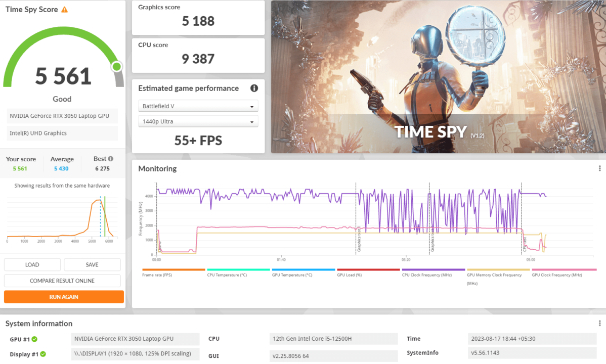Click COMPARE RESULT ONLINE button
The width and height of the screenshot is (606, 364).
coord(62,281)
